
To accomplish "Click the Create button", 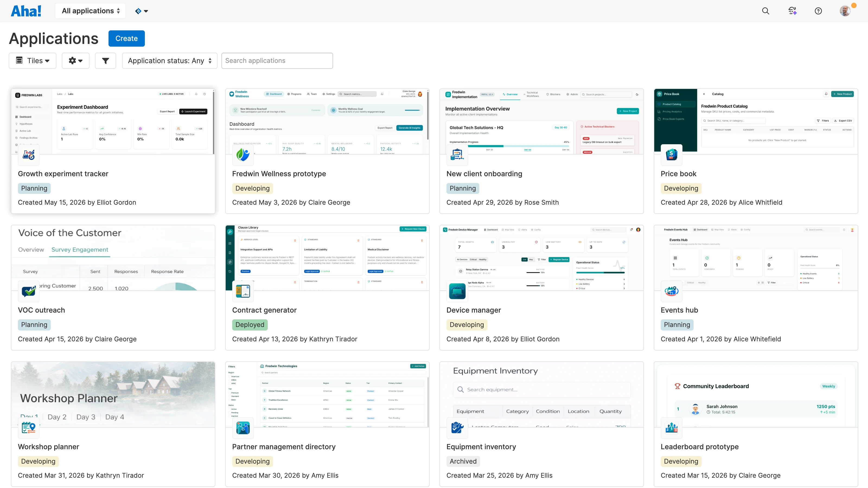I will click(126, 38).
